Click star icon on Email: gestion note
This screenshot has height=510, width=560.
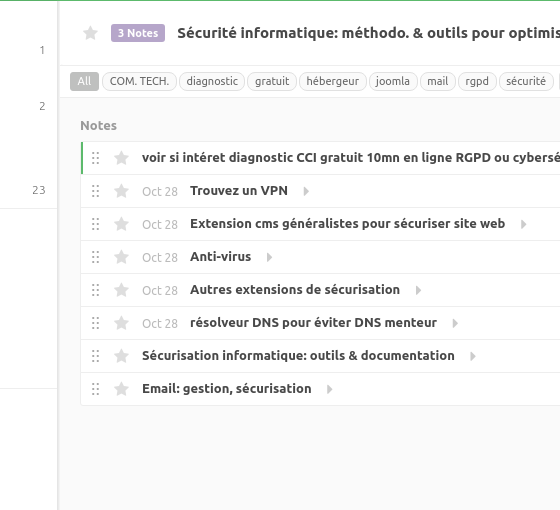click(121, 389)
